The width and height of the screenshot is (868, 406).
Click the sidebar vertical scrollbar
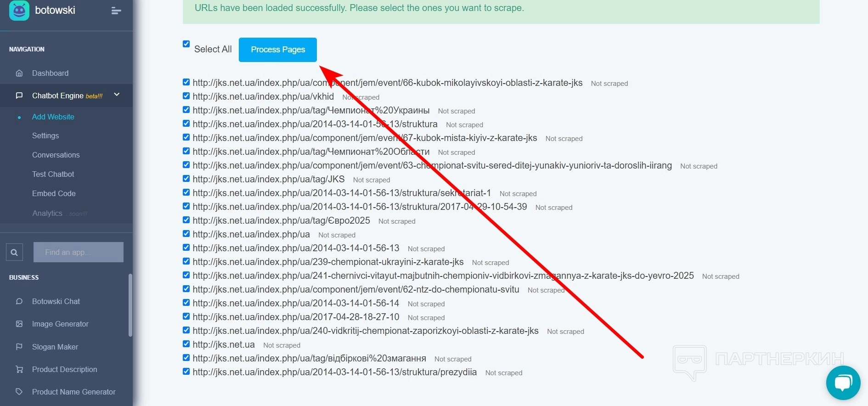coord(130,305)
